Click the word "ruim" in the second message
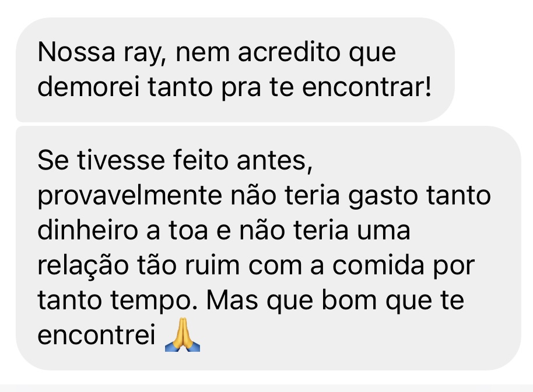 [212, 266]
